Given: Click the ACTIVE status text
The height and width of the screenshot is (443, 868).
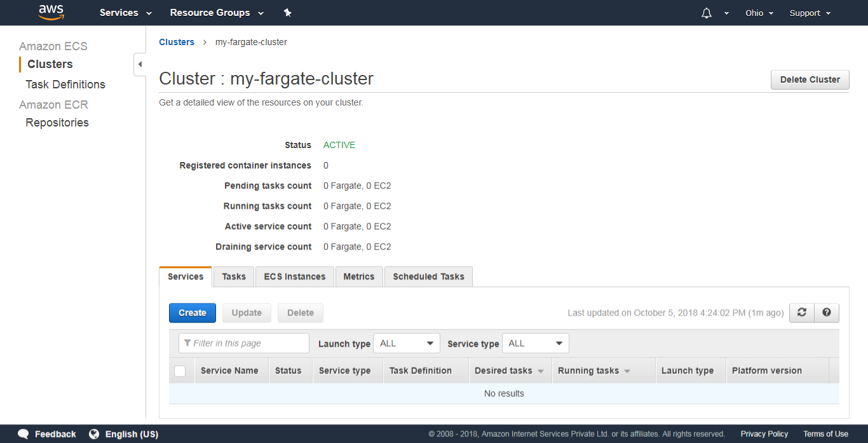Looking at the screenshot, I should coord(339,145).
